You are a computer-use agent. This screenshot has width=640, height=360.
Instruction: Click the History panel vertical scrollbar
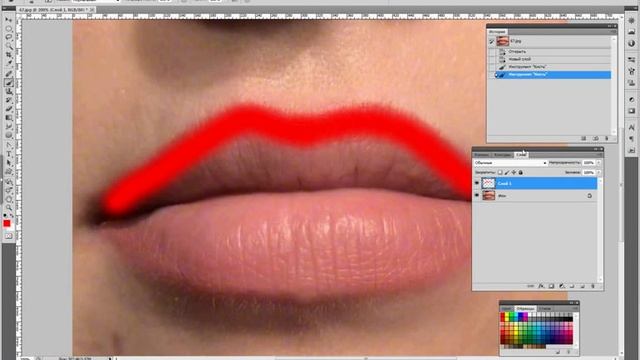click(x=613, y=85)
